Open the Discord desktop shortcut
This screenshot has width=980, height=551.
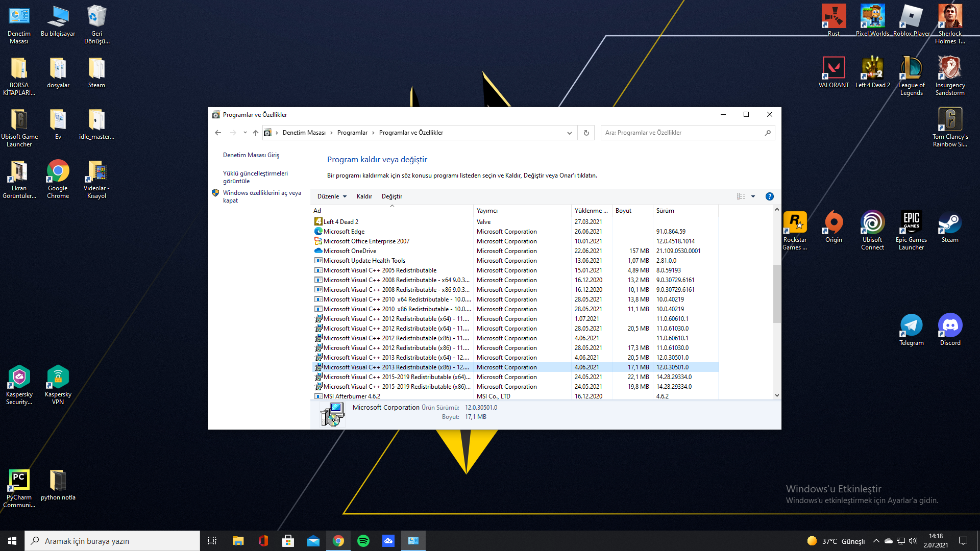coord(950,330)
